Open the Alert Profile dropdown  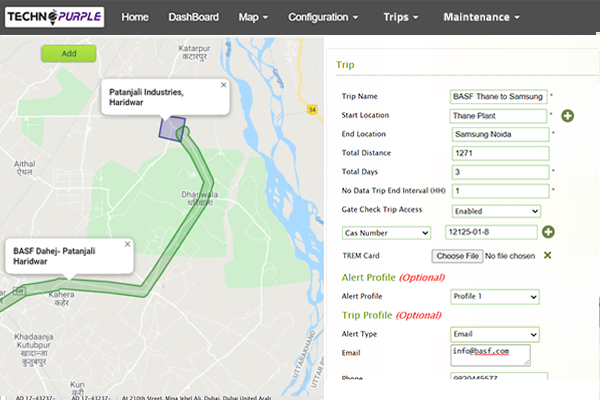coord(495,297)
